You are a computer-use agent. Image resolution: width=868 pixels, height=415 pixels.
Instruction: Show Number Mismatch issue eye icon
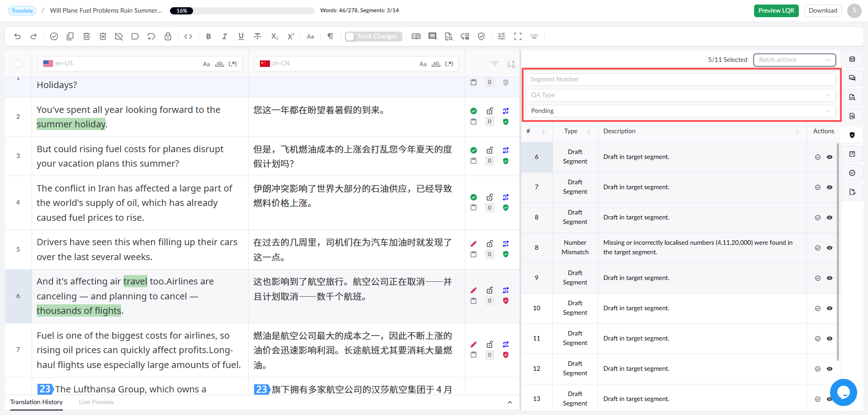click(830, 248)
